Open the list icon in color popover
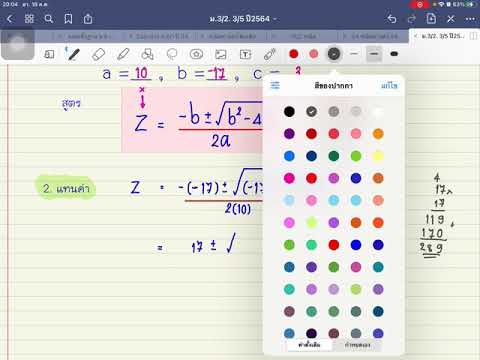 pyautogui.click(x=275, y=85)
